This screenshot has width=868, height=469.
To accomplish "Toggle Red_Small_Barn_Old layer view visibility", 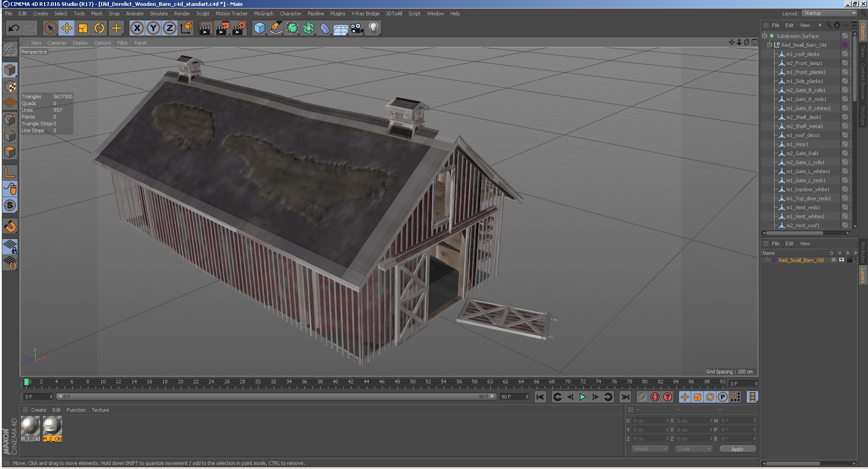I will point(841,260).
